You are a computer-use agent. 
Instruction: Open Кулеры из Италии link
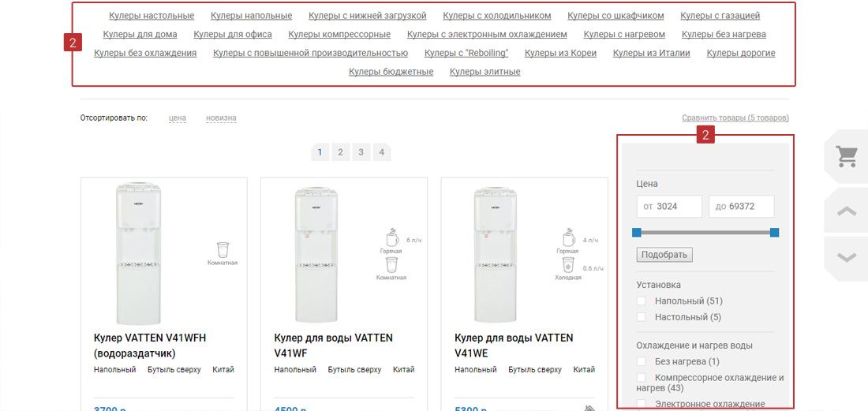pyautogui.click(x=652, y=53)
